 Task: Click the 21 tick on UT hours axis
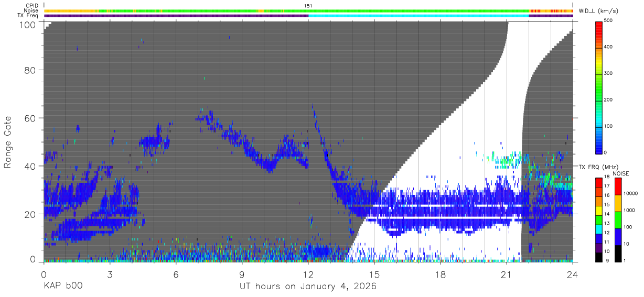pyautogui.click(x=507, y=274)
